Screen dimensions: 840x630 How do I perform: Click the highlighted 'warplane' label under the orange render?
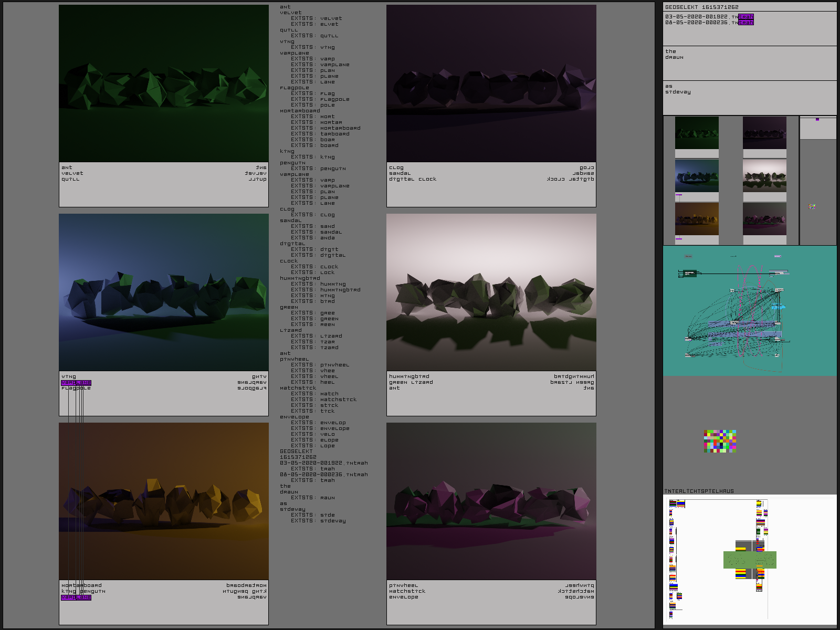coord(76,597)
